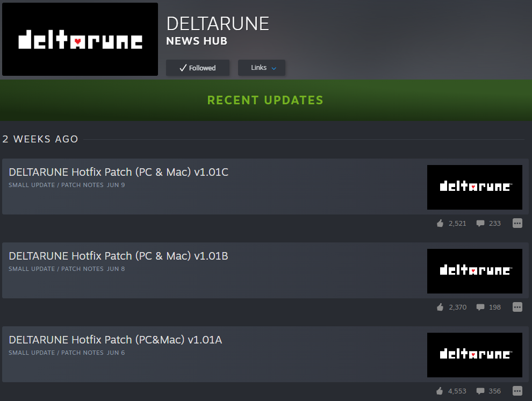Click thumbnail of the v1.01B patch post
The height and width of the screenshot is (401, 532).
475,271
